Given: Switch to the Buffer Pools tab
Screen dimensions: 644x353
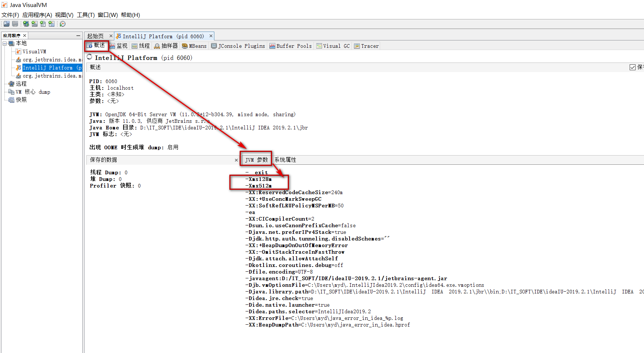Looking at the screenshot, I should [290, 46].
